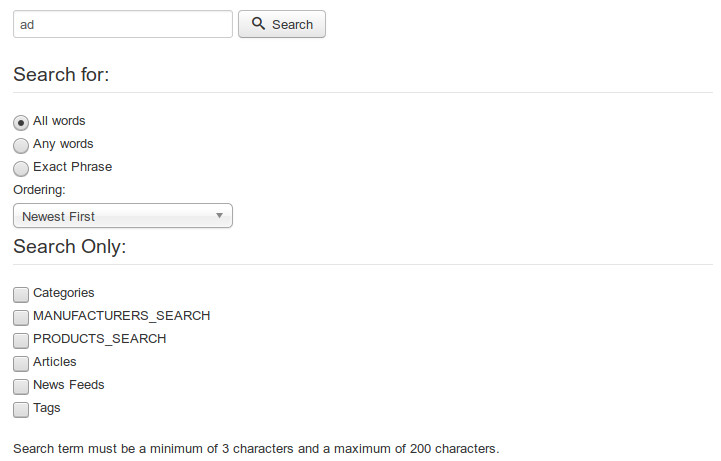Click the Tags label text
The image size is (721, 461).
[46, 408]
